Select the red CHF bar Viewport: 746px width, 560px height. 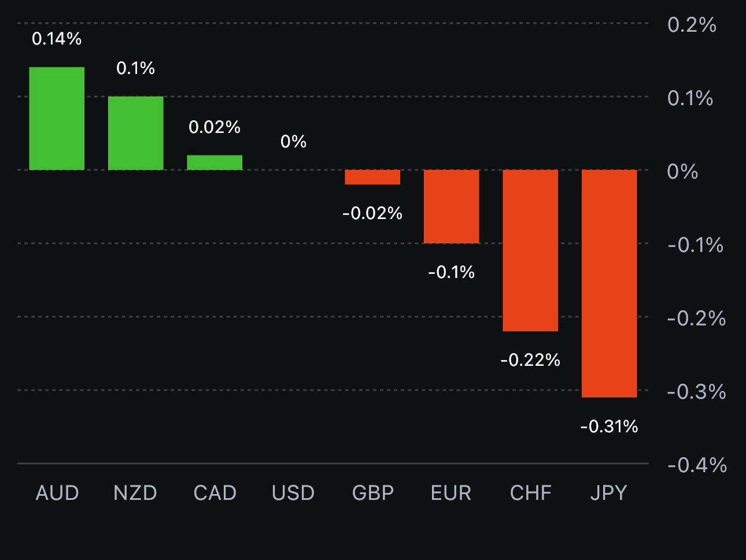(530, 250)
